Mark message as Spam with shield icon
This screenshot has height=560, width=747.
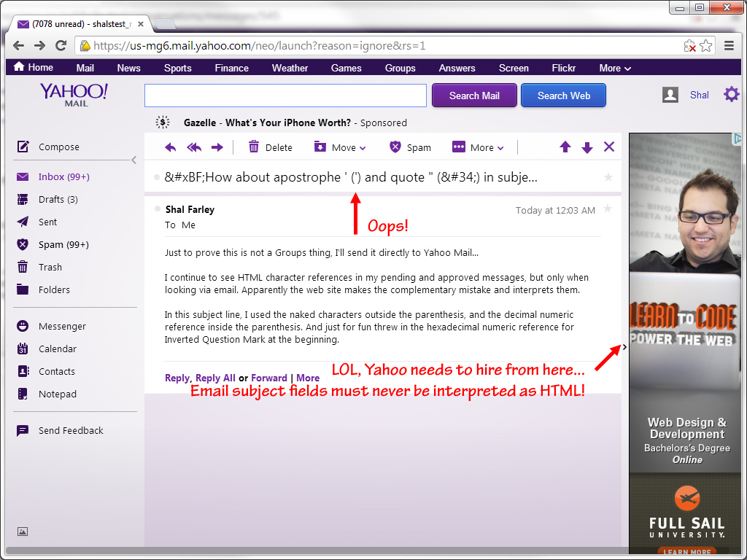[x=395, y=147]
